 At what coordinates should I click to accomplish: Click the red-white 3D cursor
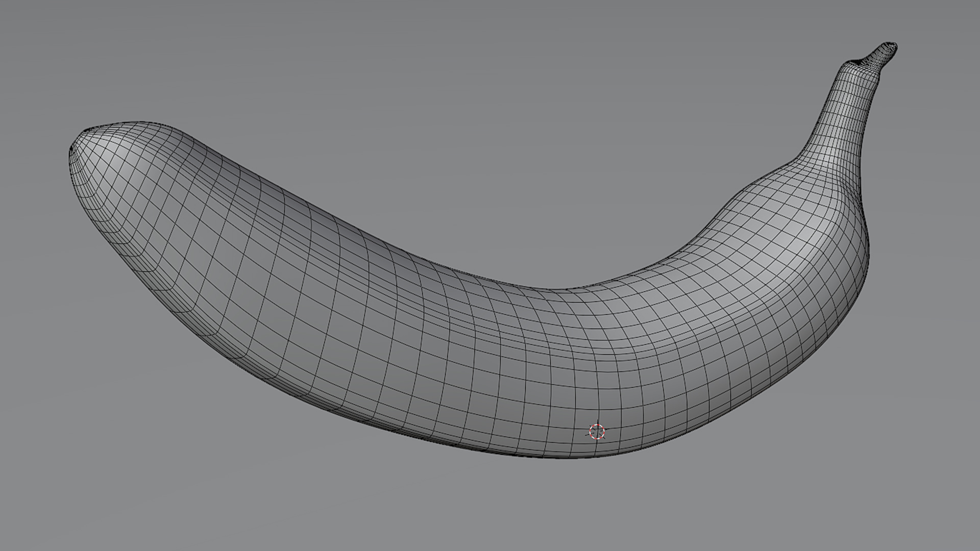tap(597, 432)
